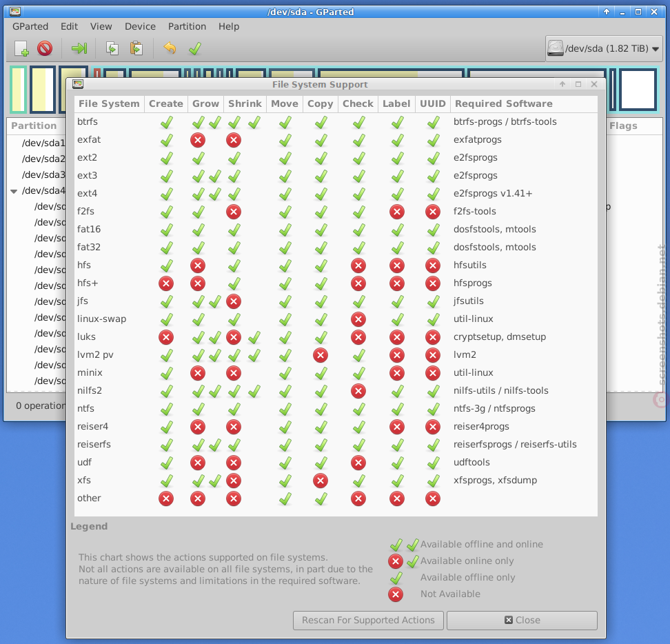Viewport: 670px width, 644px height.
Task: Click Rescan For Supported Actions button
Action: pyautogui.click(x=368, y=620)
